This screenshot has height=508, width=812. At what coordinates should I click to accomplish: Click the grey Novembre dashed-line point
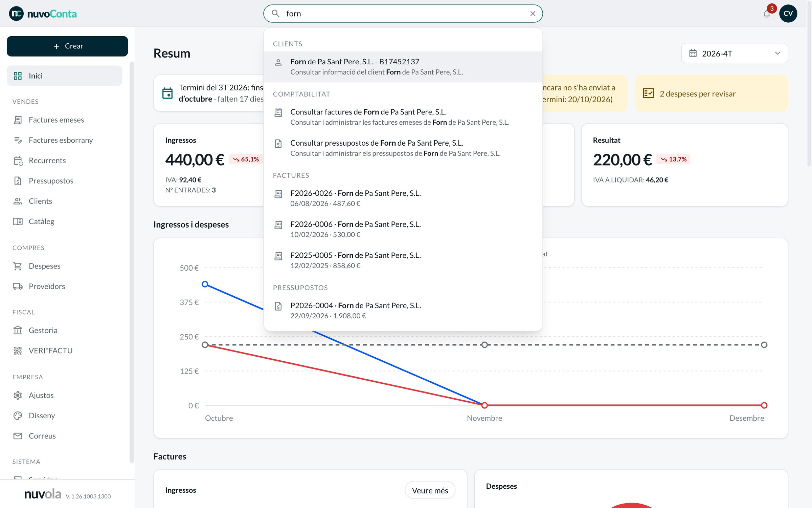[484, 345]
